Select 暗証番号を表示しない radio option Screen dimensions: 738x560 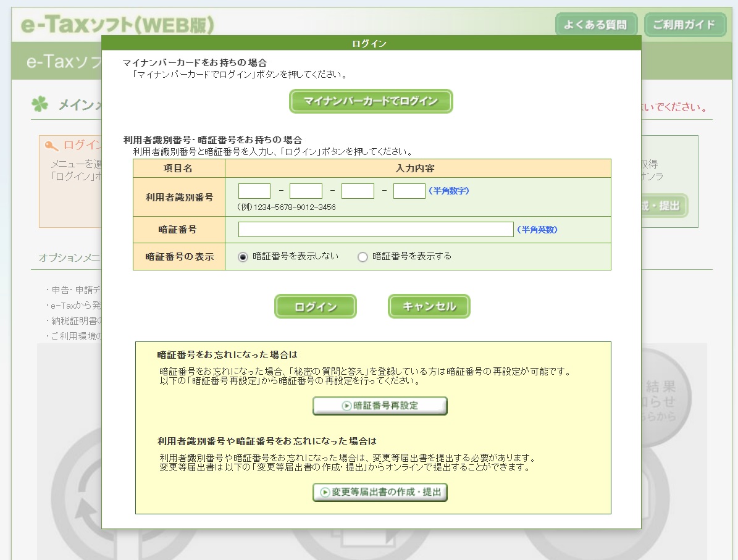pos(243,257)
